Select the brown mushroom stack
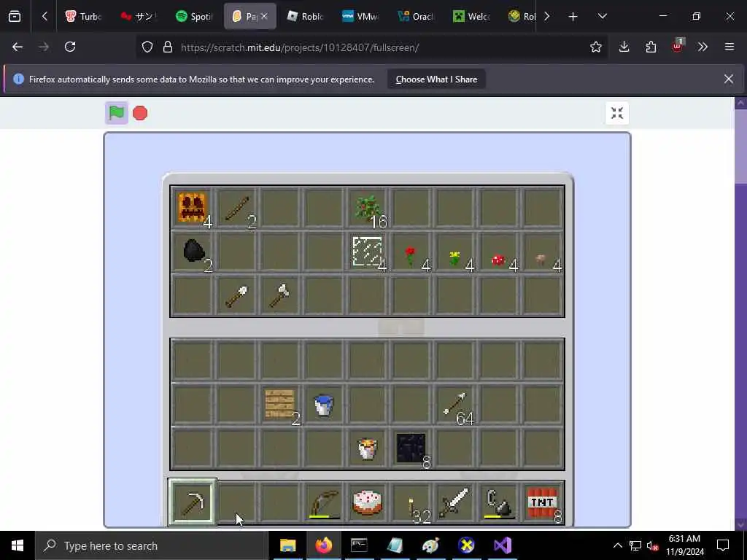The image size is (747, 560). coord(543,252)
